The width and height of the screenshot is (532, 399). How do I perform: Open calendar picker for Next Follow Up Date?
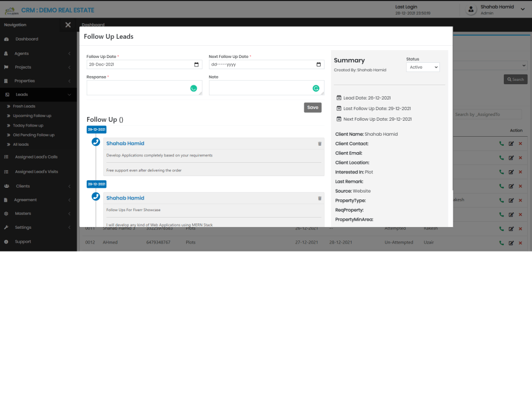[x=318, y=64]
